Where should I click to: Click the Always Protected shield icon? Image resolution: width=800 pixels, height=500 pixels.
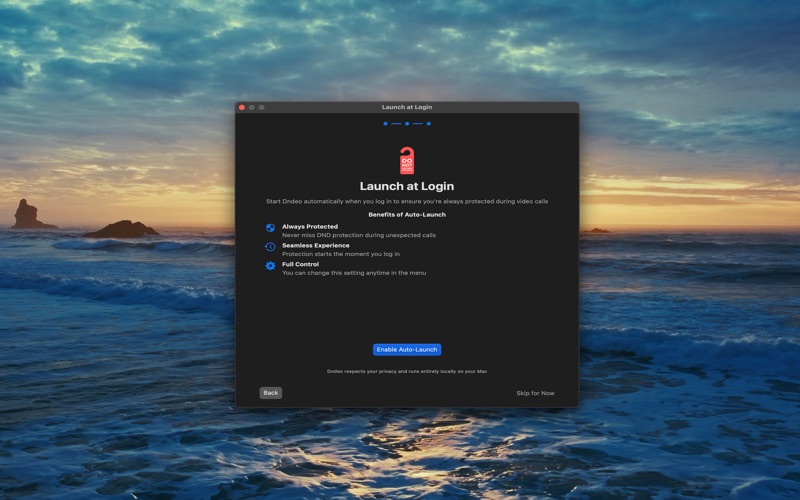coord(270,228)
